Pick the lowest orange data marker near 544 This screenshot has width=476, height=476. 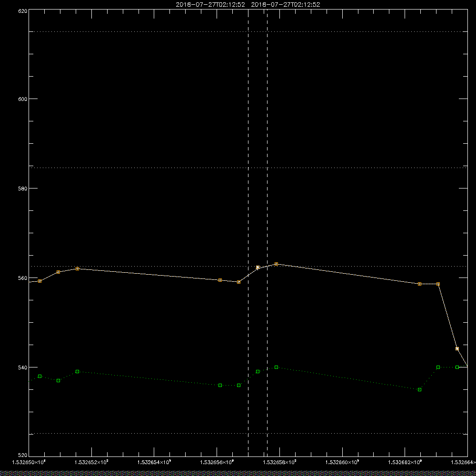tap(457, 348)
